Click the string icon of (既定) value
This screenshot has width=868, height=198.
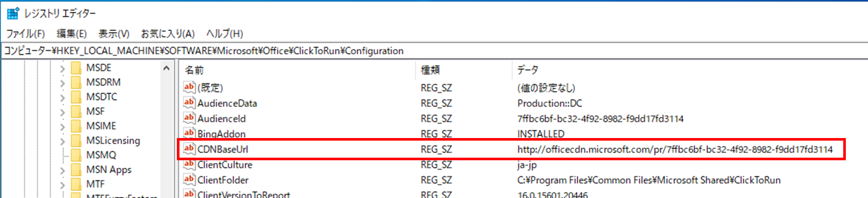pos(189,87)
